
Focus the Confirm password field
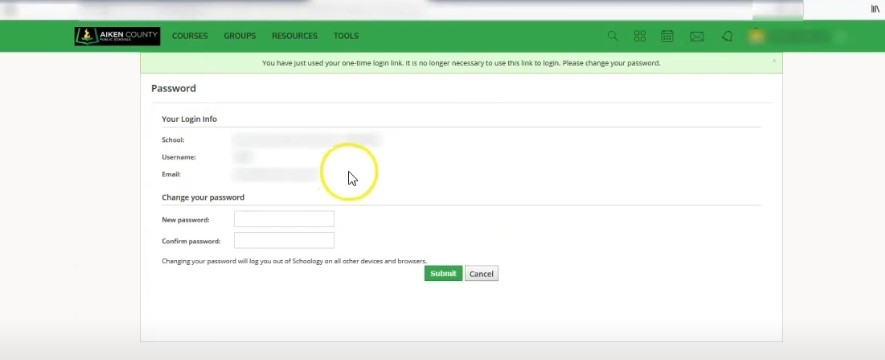(x=284, y=240)
